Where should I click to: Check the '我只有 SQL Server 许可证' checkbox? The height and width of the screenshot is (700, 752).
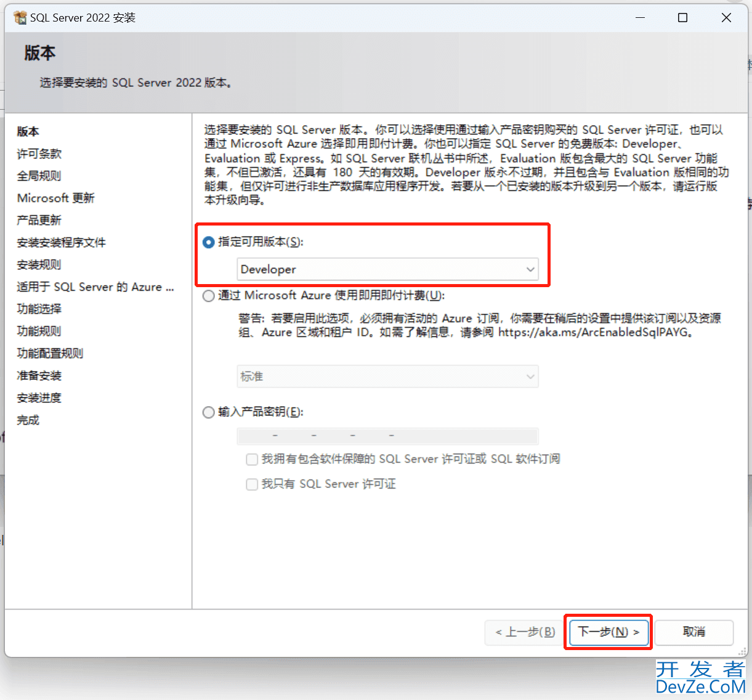251,484
